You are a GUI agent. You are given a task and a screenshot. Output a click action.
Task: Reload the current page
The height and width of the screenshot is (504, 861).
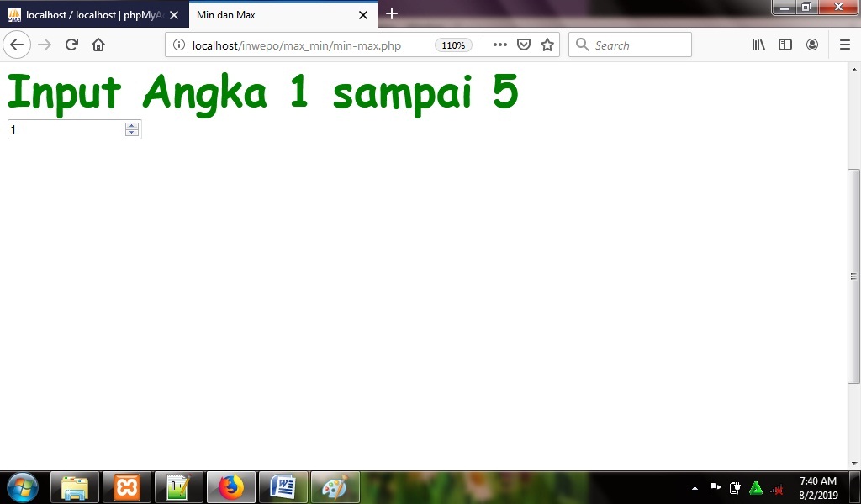(x=71, y=45)
